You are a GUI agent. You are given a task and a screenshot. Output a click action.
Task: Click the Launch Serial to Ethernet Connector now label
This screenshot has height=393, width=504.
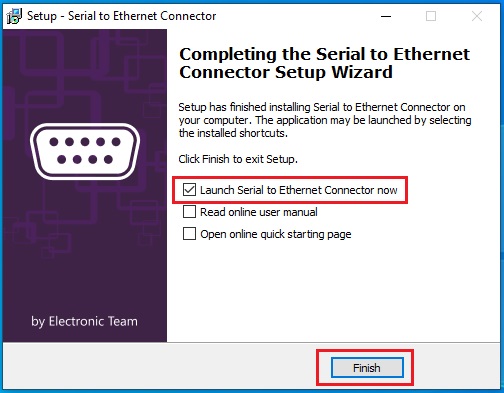pos(299,190)
